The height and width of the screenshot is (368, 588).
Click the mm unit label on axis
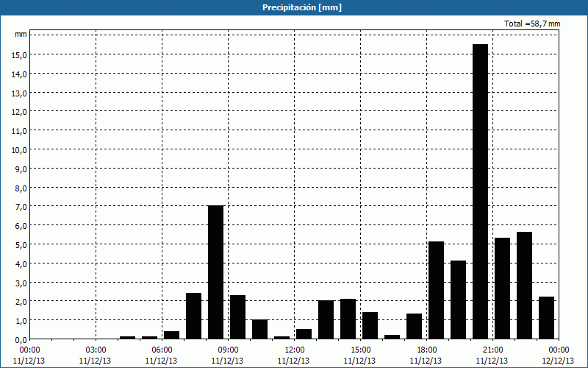pyautogui.click(x=21, y=35)
